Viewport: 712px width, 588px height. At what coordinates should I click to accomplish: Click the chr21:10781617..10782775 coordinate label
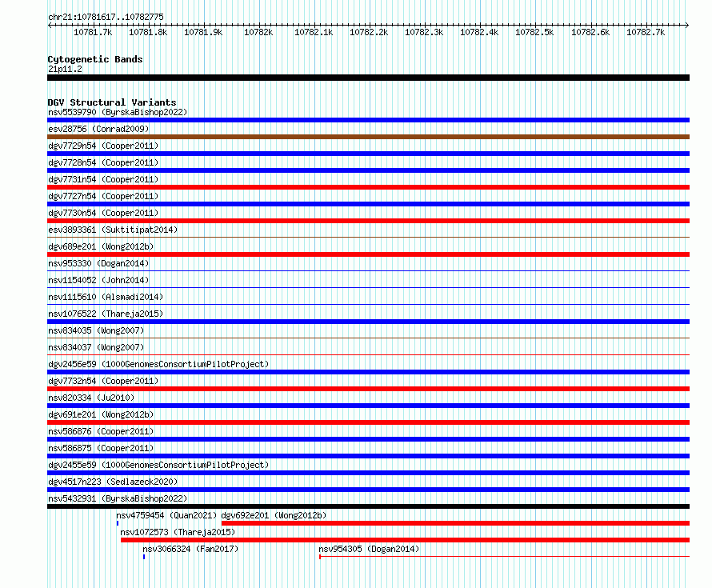pos(106,17)
